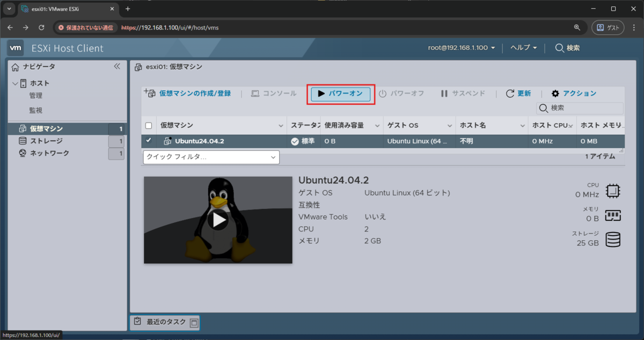Click the disabled Power Off (パワーオフ) button

click(x=401, y=93)
